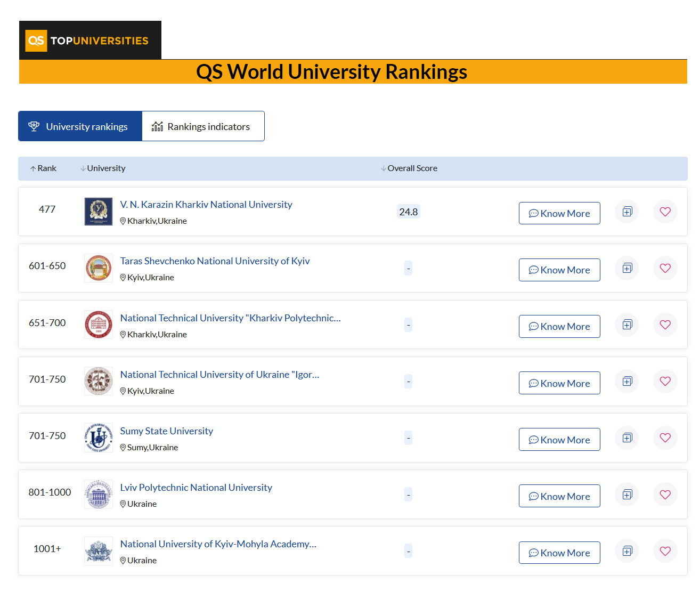The width and height of the screenshot is (700, 591).
Task: Click Know More for Lviv Polytechnic
Action: 559,496
